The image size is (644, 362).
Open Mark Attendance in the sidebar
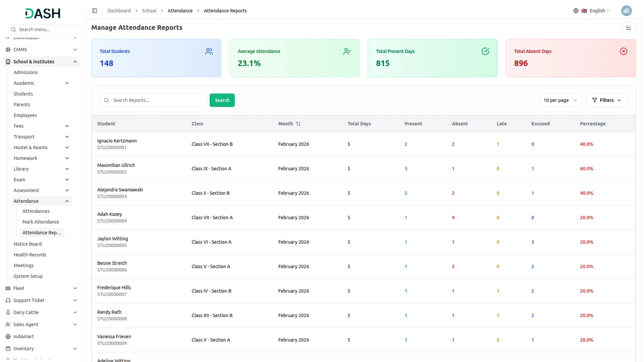point(41,222)
